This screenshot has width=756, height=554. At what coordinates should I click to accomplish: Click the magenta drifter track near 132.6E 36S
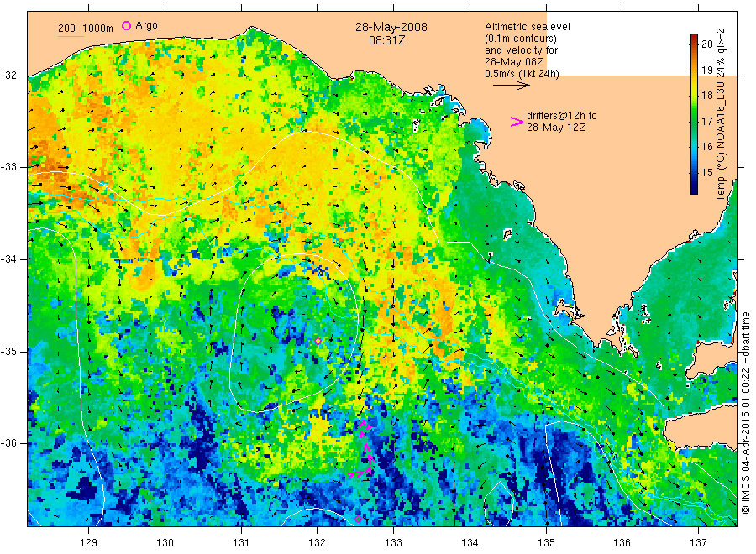coord(363,449)
